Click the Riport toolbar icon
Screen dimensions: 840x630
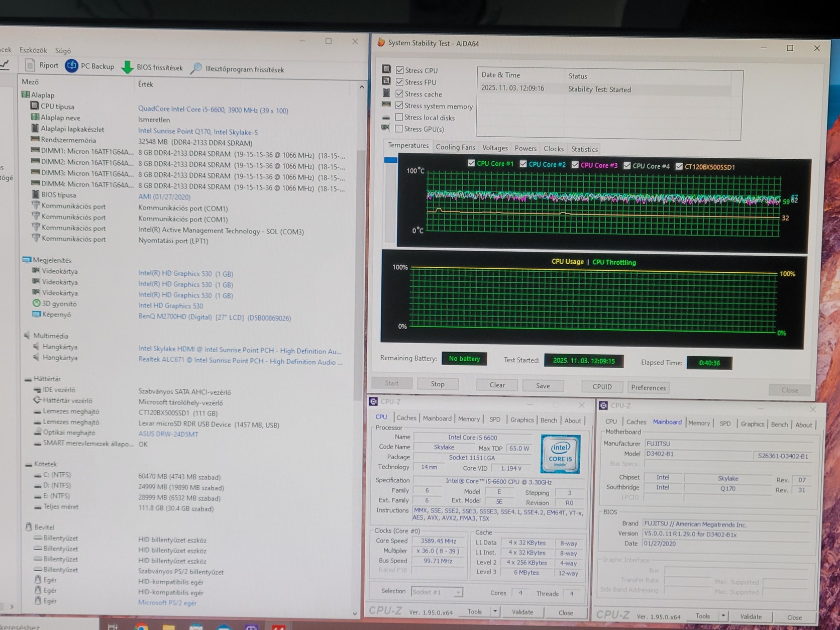pos(30,65)
